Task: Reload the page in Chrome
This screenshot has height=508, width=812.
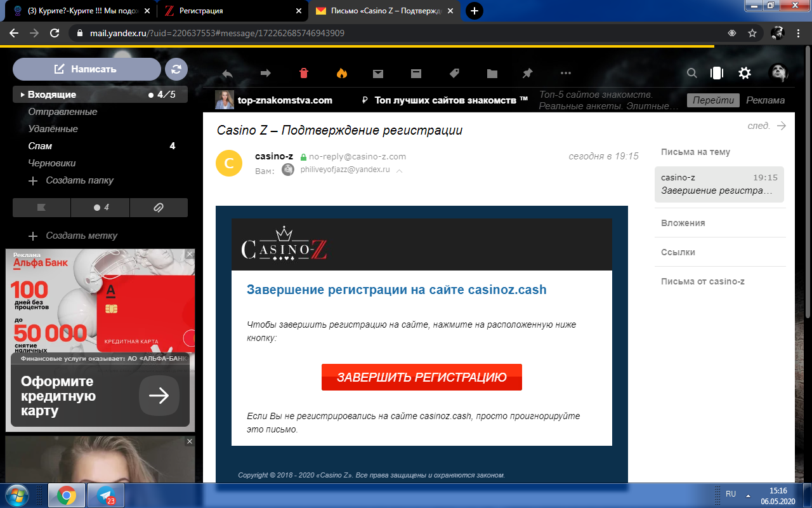Action: (55, 33)
